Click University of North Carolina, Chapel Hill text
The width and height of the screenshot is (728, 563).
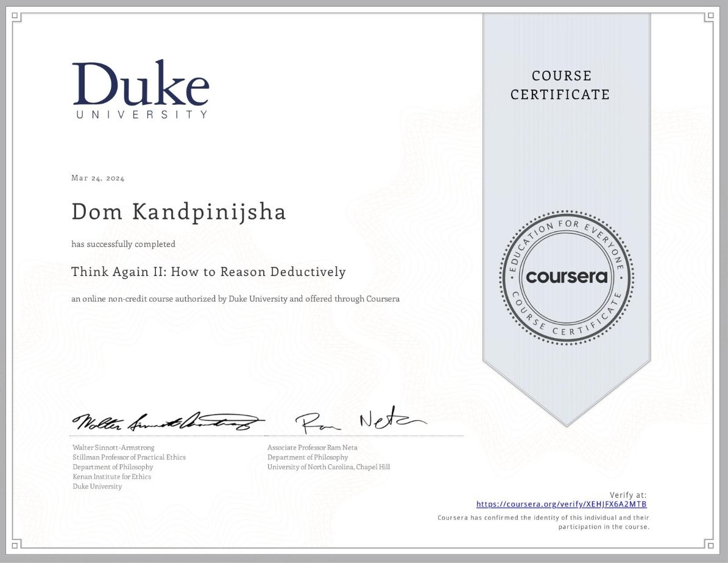pyautogui.click(x=329, y=467)
